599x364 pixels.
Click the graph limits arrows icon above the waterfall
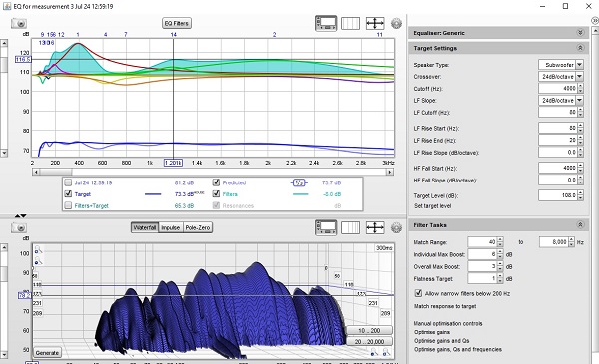tap(375, 227)
